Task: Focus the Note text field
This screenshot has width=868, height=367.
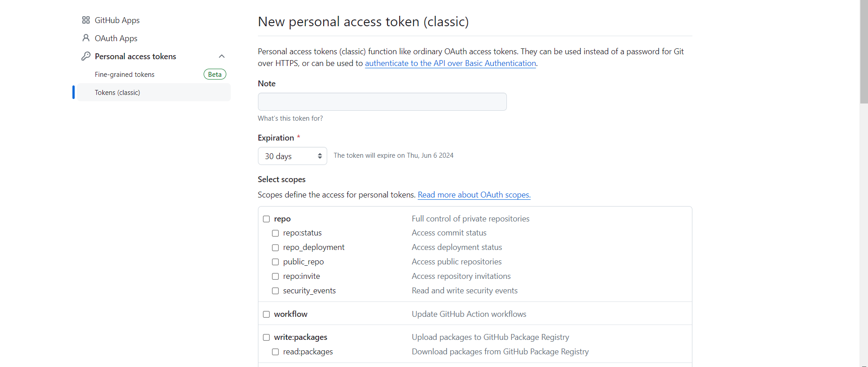Action: pos(382,102)
